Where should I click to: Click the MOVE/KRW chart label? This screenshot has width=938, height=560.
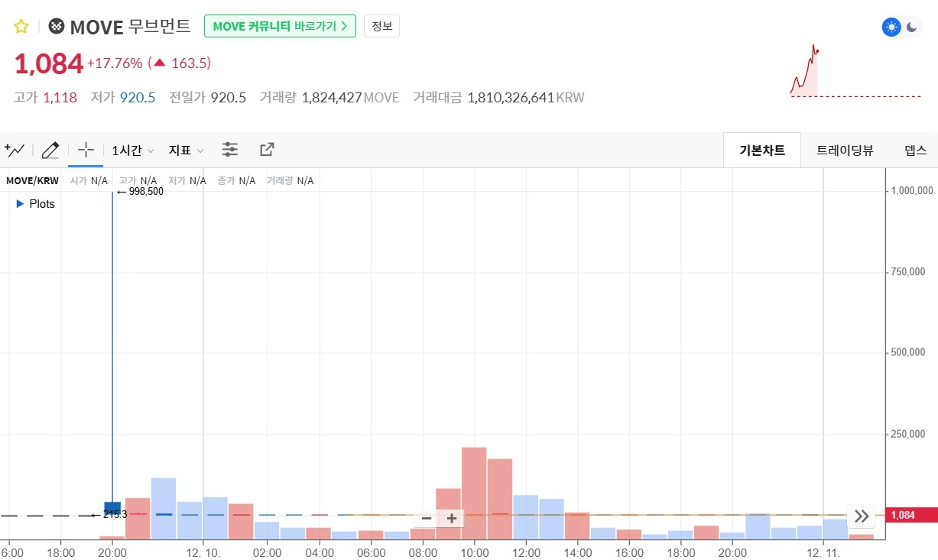32,181
